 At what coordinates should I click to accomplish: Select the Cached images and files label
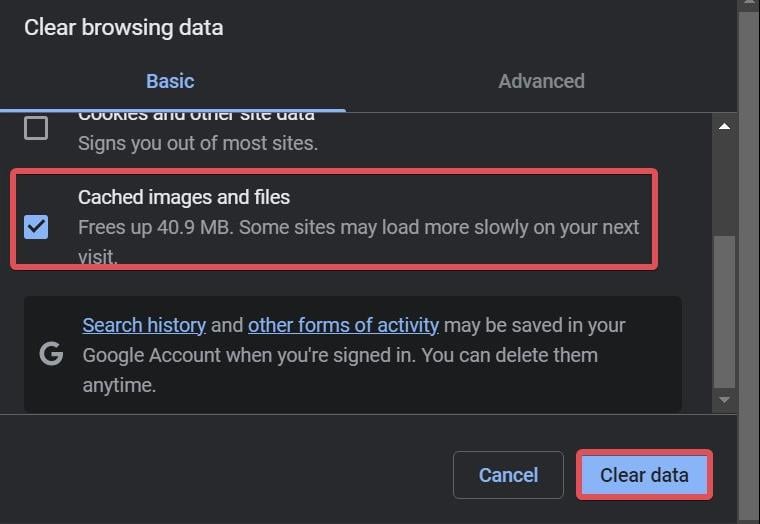click(x=184, y=197)
